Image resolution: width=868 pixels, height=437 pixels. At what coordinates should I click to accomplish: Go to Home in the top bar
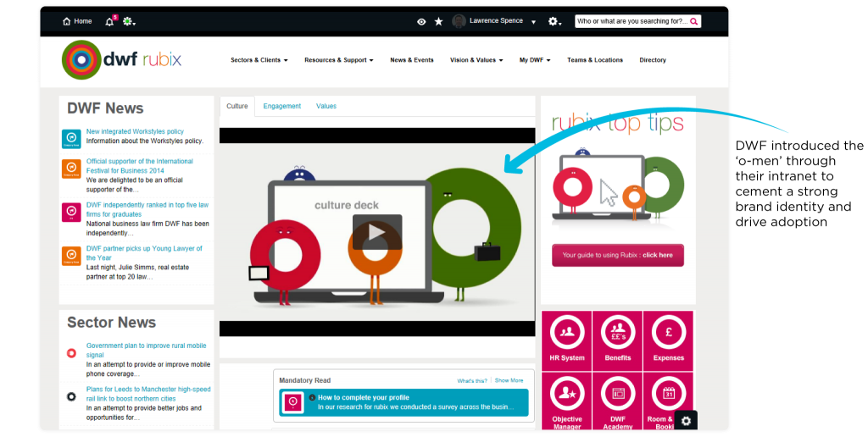(77, 21)
